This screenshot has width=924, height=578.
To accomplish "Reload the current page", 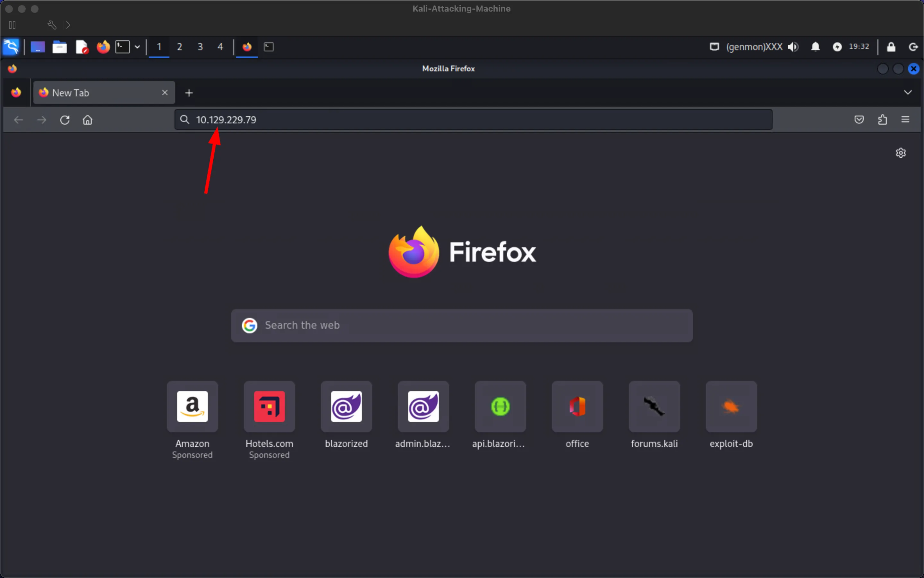I will tap(65, 120).
